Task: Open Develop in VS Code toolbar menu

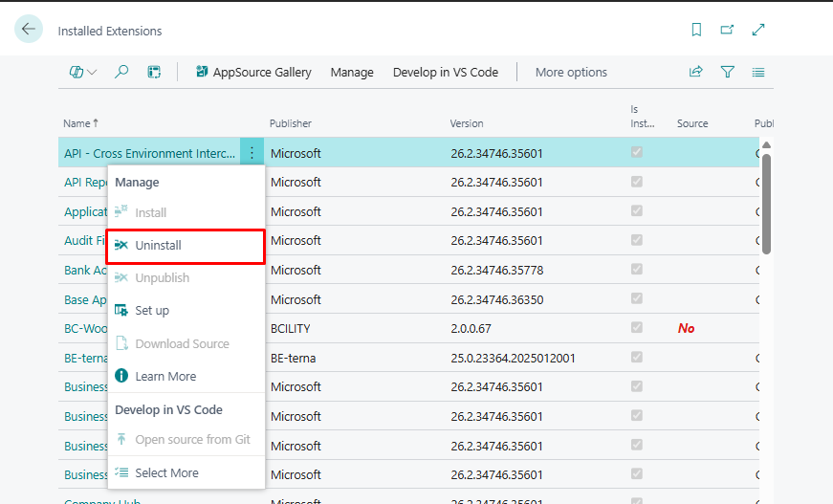Action: click(445, 73)
